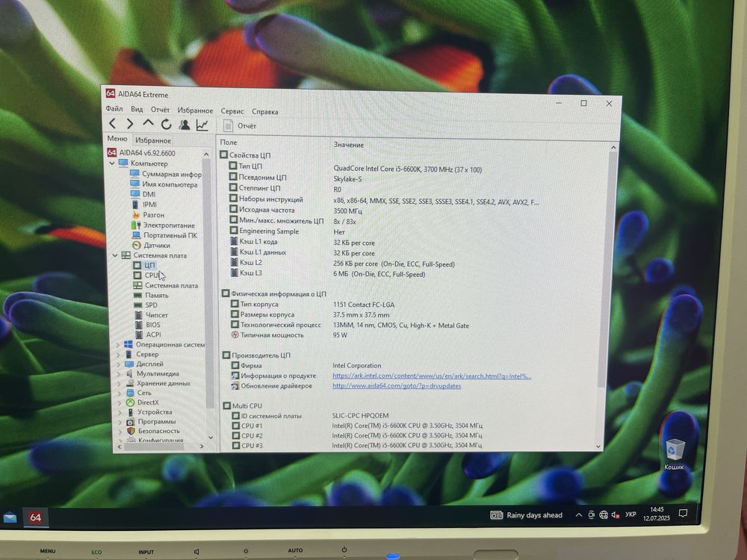Select the Чипсет chip icon item

pos(151,315)
